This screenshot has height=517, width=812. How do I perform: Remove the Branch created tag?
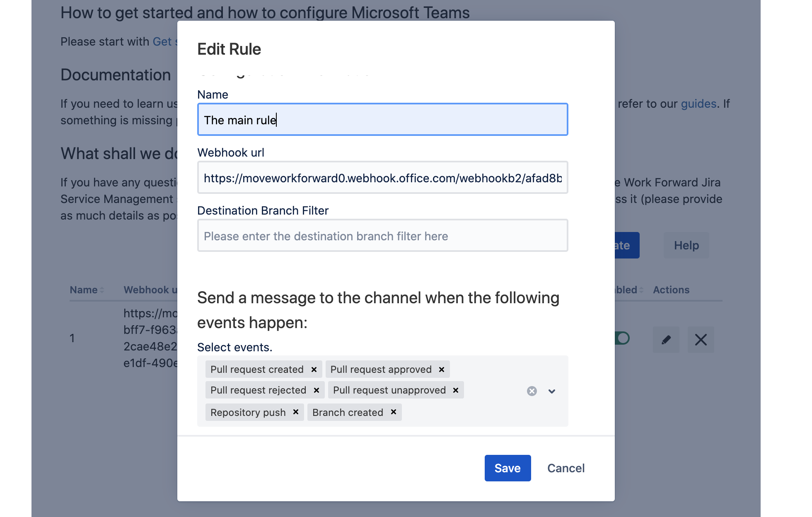coord(394,412)
